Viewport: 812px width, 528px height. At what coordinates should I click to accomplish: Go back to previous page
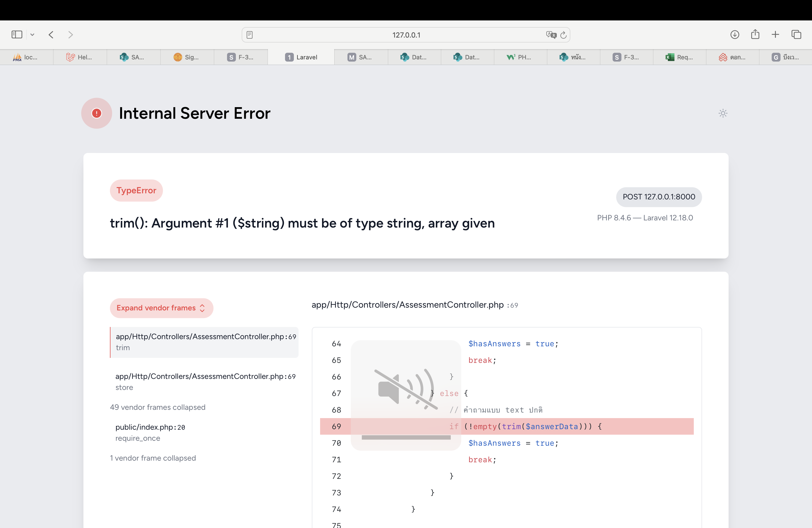(x=51, y=35)
